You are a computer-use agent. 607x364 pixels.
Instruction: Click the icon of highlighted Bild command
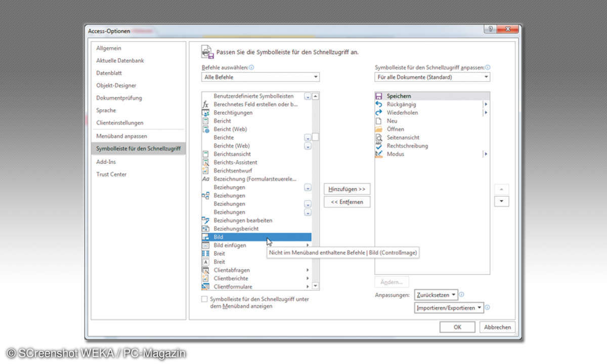coord(205,237)
